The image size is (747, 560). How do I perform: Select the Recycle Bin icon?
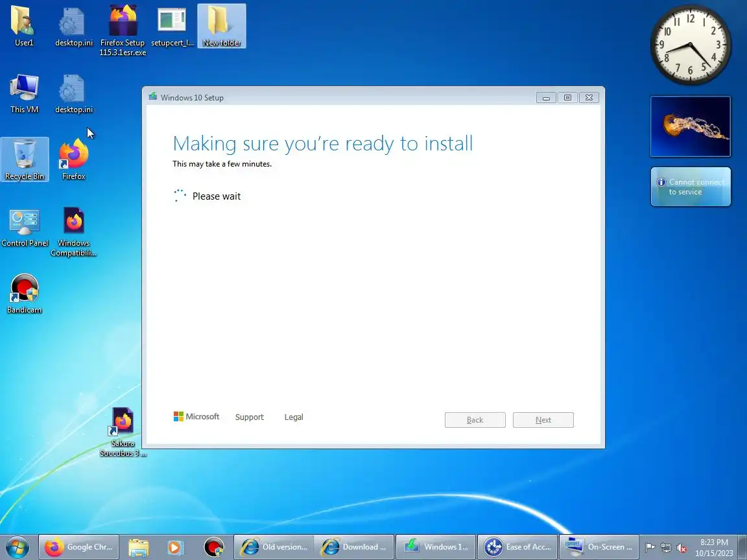click(24, 159)
